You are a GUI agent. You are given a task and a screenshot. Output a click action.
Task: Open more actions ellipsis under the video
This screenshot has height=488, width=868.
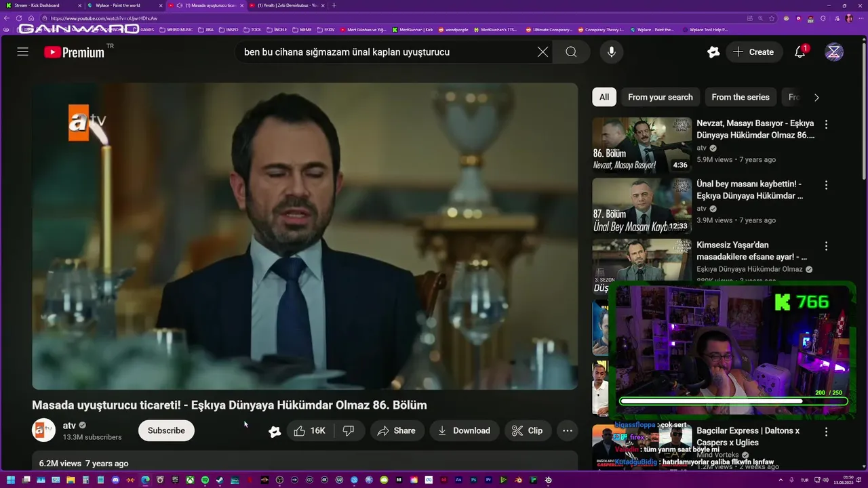tap(568, 430)
